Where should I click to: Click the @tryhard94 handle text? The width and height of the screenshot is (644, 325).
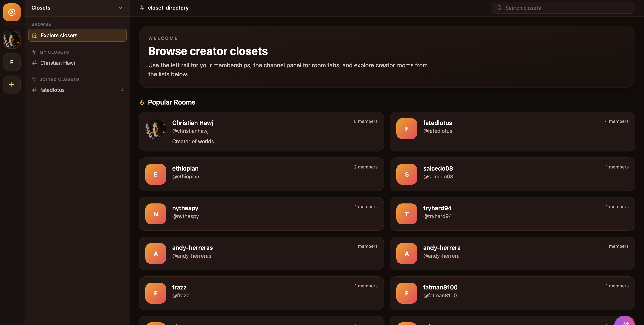437,216
